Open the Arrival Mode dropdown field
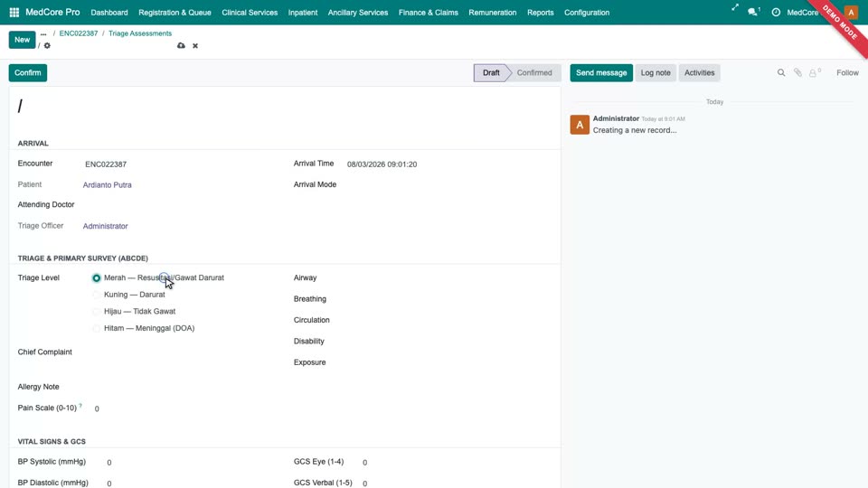 pos(448,184)
